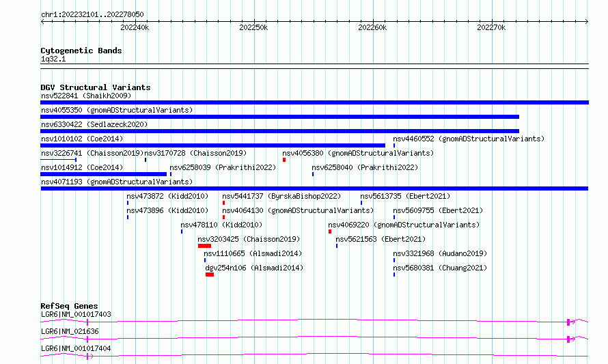Click the 202270k ruler tick label
The image size is (608, 364).
(491, 27)
